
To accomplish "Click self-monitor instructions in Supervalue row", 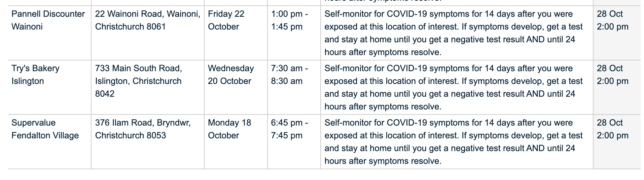I will tap(454, 142).
